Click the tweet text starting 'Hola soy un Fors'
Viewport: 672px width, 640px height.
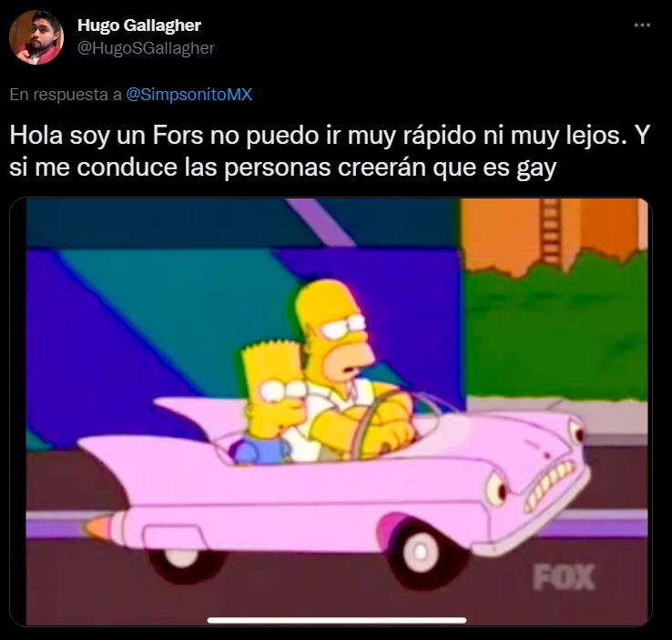[330, 151]
